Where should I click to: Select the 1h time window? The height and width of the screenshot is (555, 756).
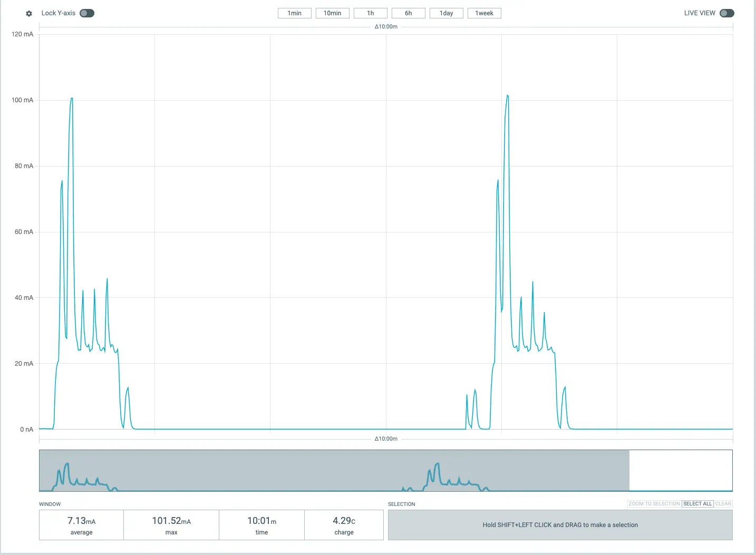point(370,13)
